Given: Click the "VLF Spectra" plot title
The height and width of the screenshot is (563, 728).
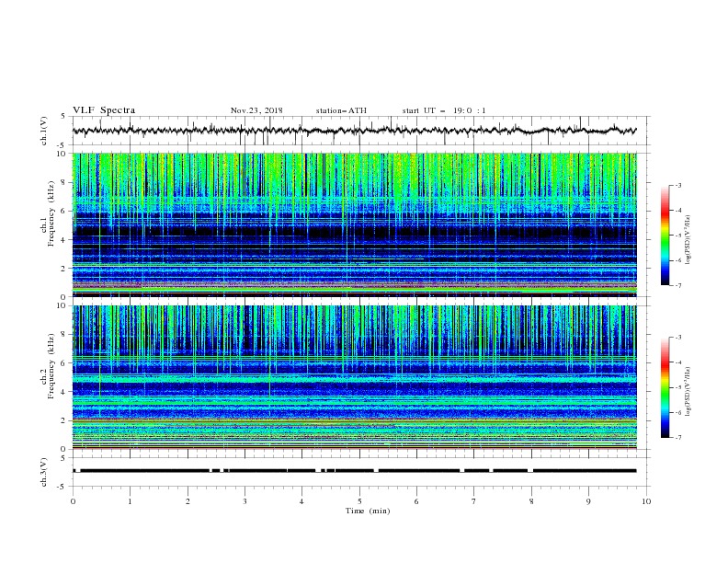Looking at the screenshot, I should tap(104, 110).
